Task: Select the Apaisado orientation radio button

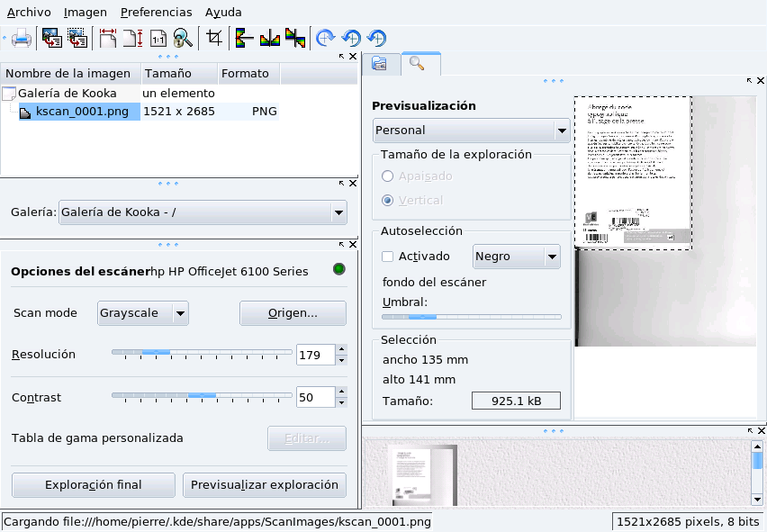Action: point(388,176)
